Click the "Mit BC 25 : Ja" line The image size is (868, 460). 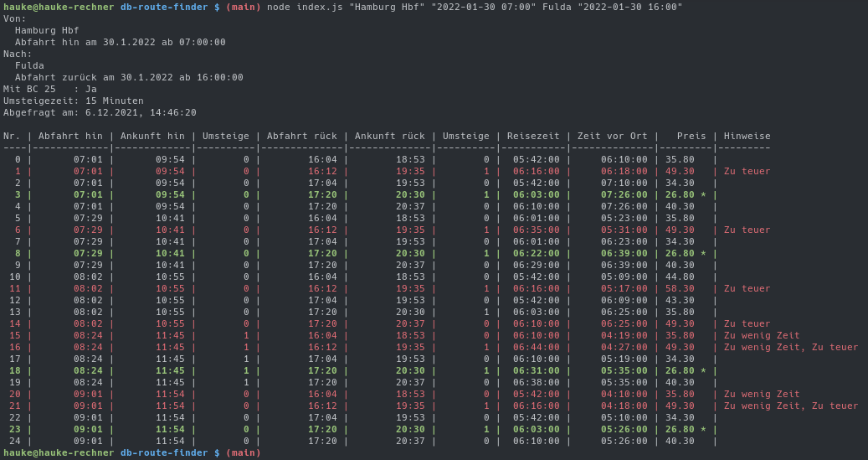tap(50, 89)
